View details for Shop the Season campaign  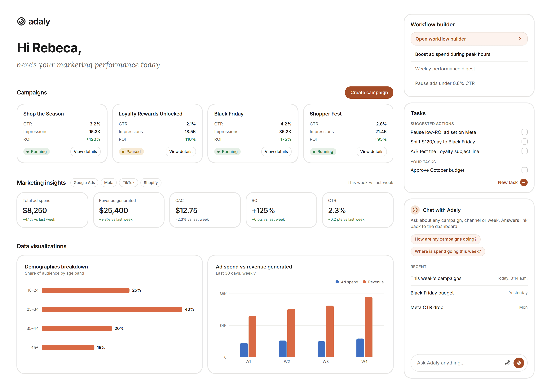[x=85, y=152]
